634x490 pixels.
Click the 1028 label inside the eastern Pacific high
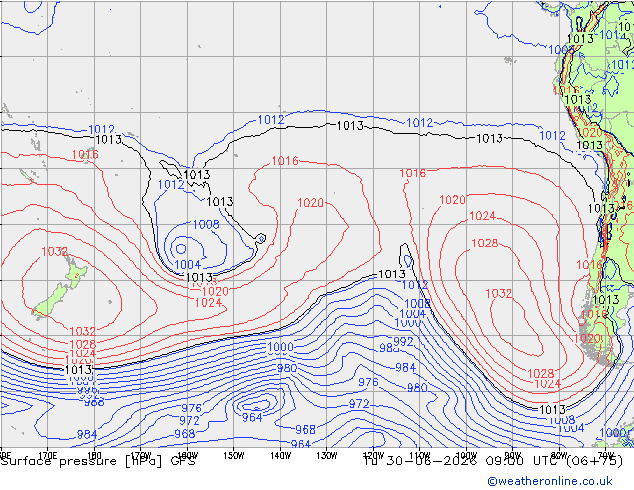coord(485,243)
